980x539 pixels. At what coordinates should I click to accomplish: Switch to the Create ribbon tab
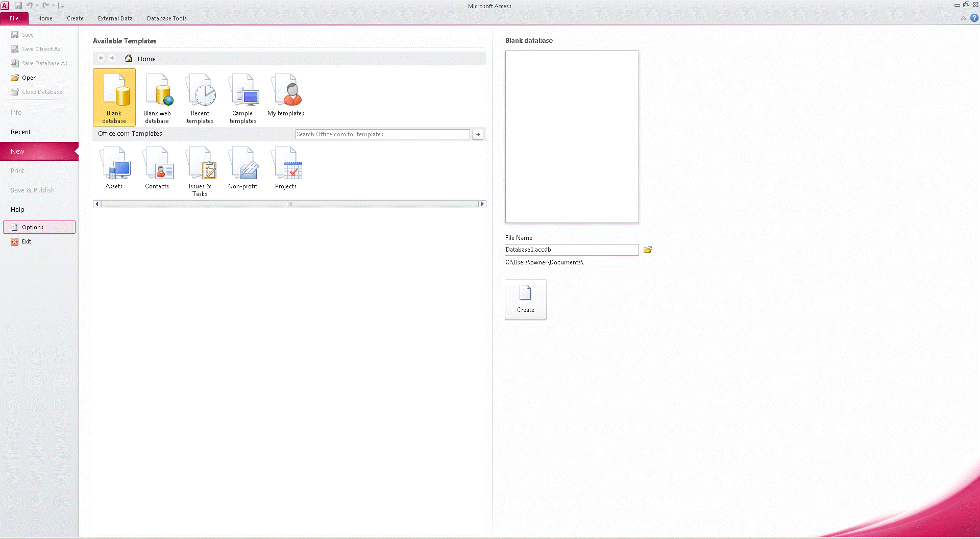click(x=75, y=18)
